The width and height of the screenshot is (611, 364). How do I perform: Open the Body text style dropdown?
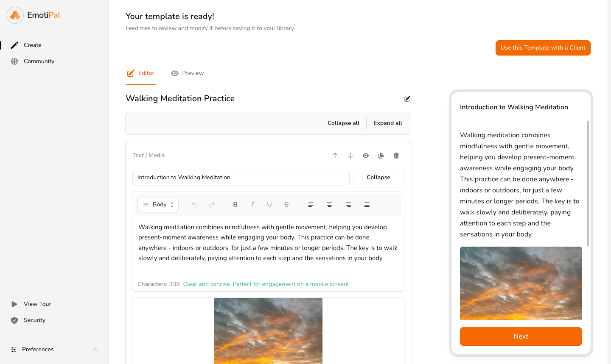[x=158, y=205]
